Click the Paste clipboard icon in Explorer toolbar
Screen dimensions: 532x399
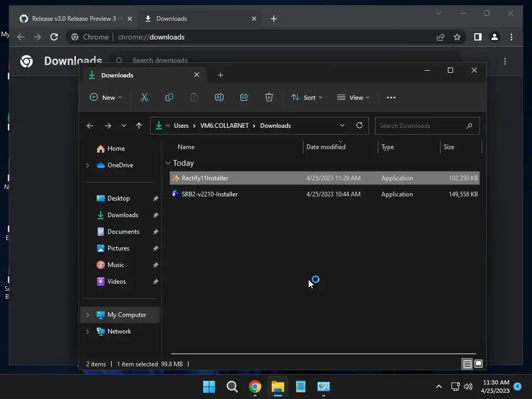(194, 97)
